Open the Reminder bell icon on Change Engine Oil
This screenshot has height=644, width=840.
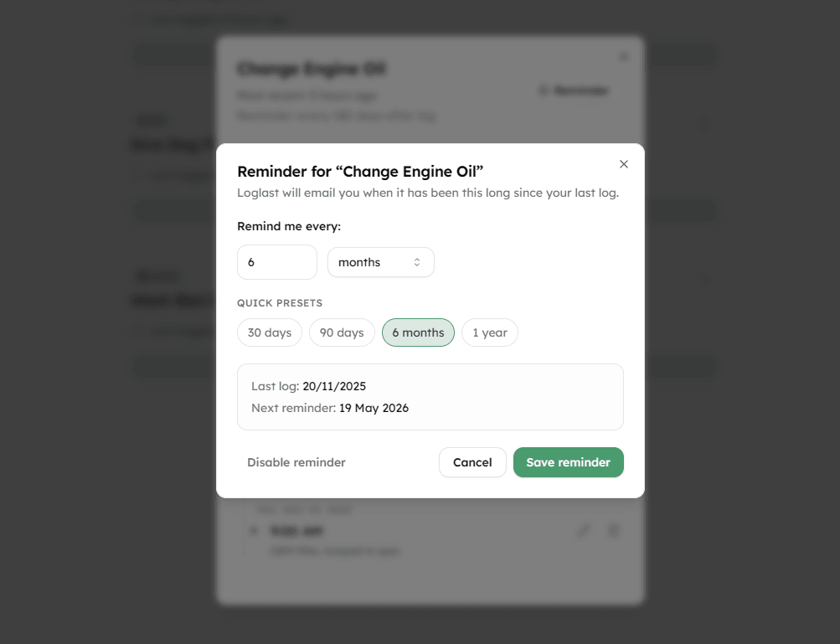(x=575, y=90)
